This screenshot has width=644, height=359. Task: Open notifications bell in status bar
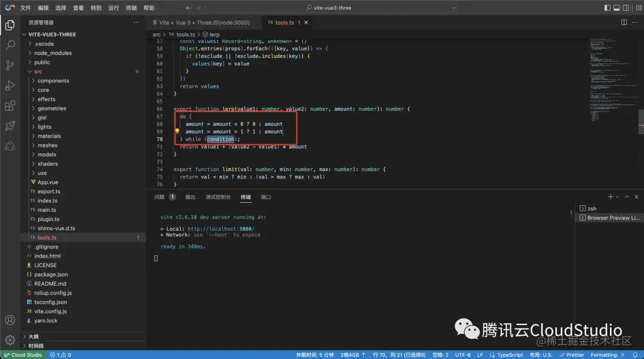point(636,355)
